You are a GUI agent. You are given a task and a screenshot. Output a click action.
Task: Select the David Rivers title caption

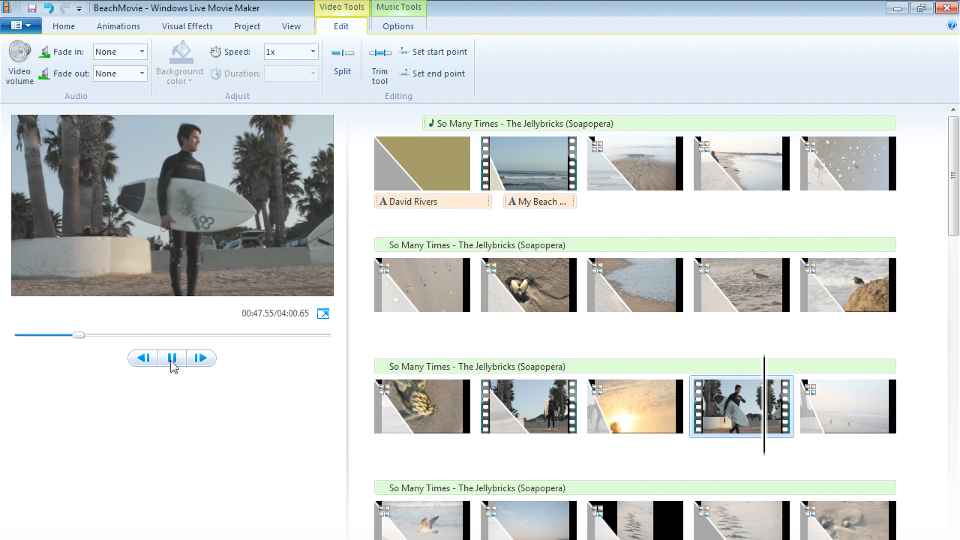432,201
